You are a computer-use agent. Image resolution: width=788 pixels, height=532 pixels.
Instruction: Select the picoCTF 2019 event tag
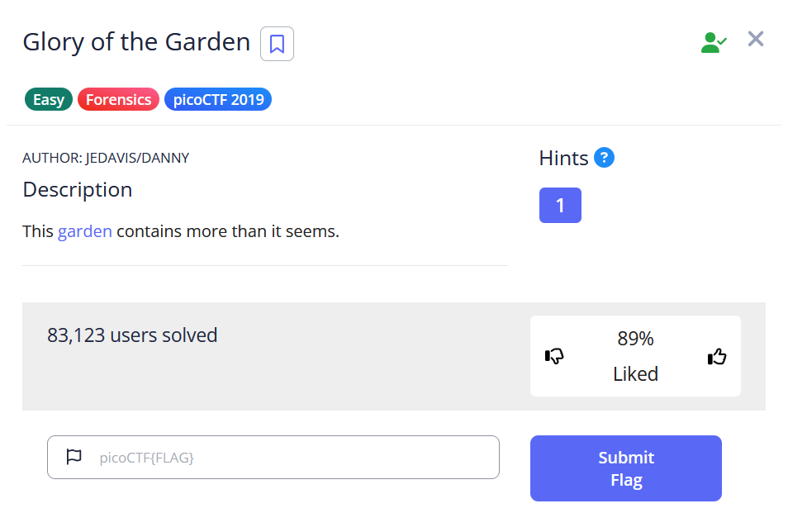218,100
